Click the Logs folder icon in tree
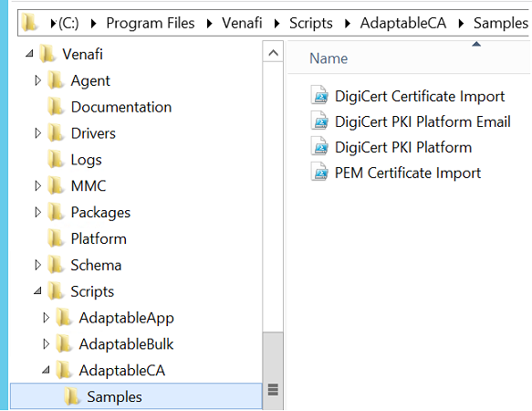 click(56, 160)
